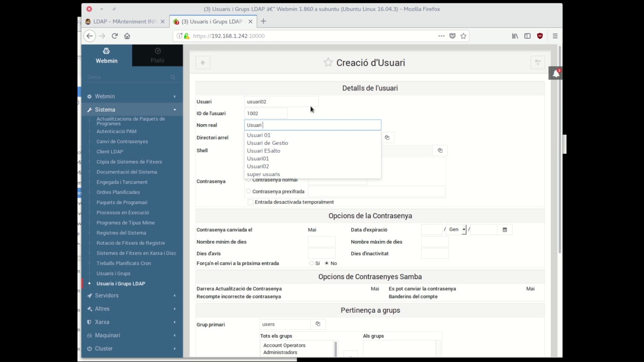
Task: Open page actions three-dots menu in URL bar
Action: click(x=441, y=36)
